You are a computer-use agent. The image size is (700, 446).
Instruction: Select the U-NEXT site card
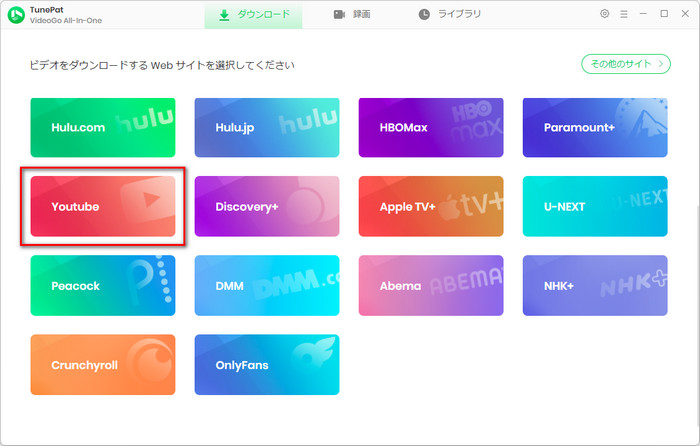595,206
